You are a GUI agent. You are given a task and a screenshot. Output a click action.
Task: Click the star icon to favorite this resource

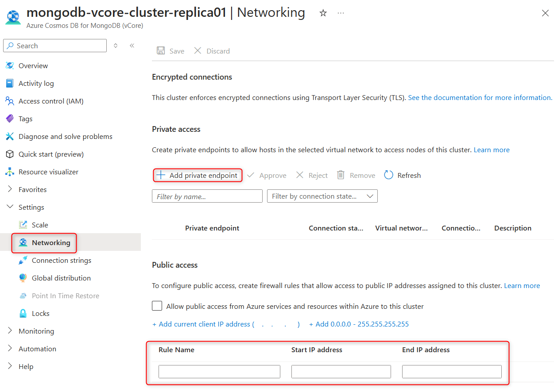click(323, 13)
